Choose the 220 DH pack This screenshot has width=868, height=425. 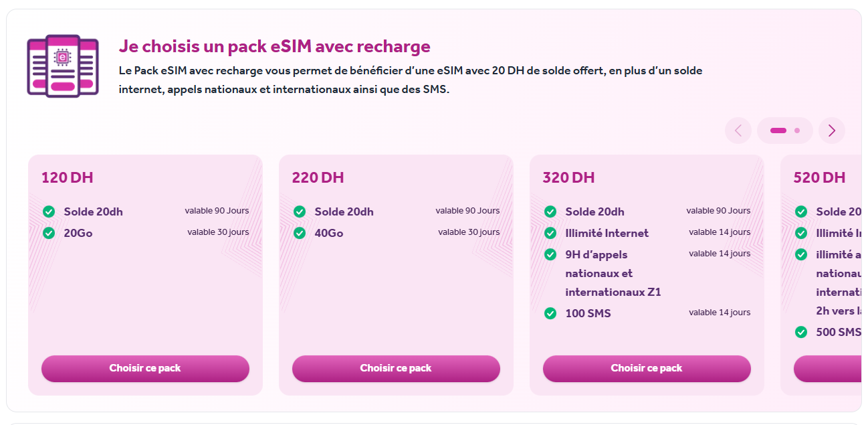click(396, 369)
